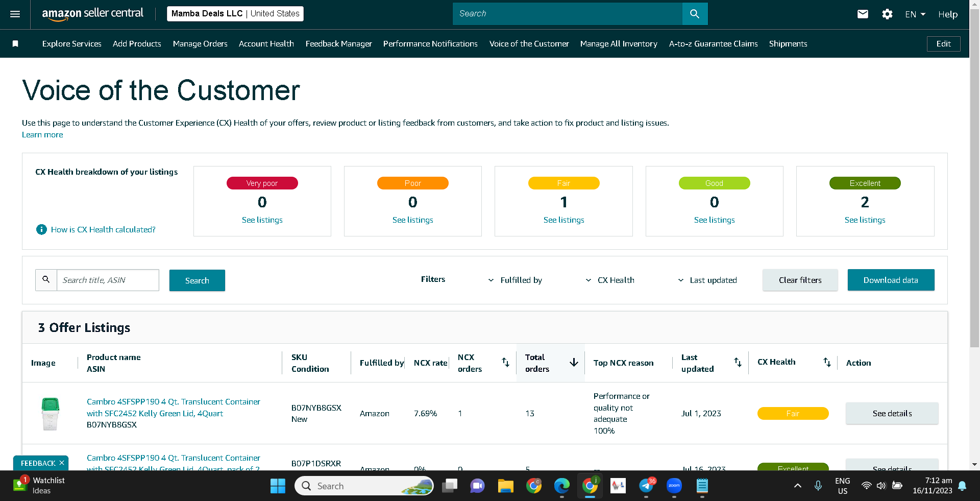Screen dimensions: 980x501
Task: Click See details for ASIN B07NYB8GSX
Action: point(892,413)
